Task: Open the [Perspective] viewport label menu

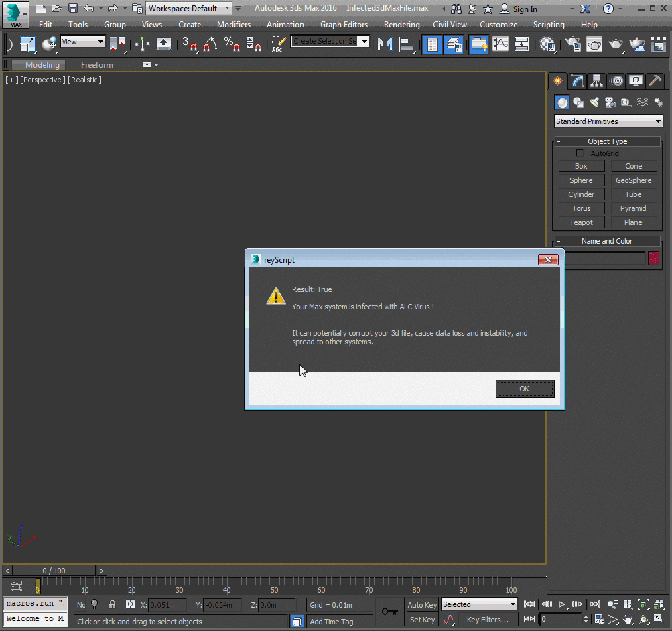Action: pyautogui.click(x=43, y=80)
